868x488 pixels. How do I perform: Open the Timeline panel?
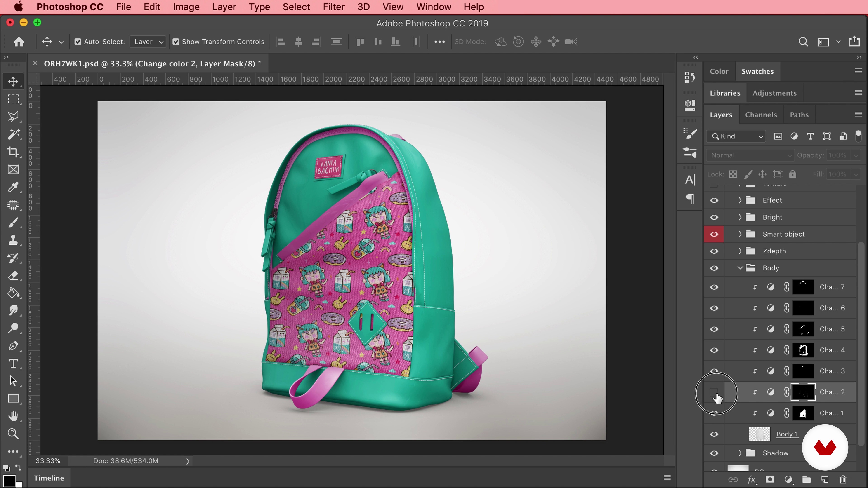tap(49, 478)
